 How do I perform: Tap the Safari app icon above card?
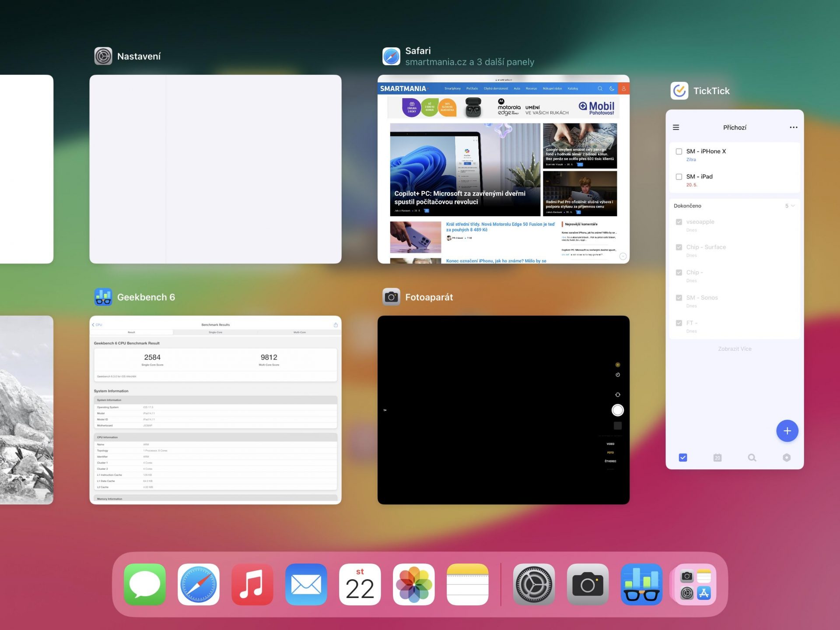click(x=391, y=56)
